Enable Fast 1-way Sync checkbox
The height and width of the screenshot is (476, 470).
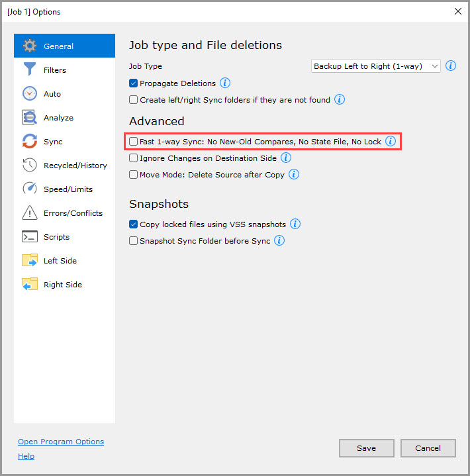134,142
